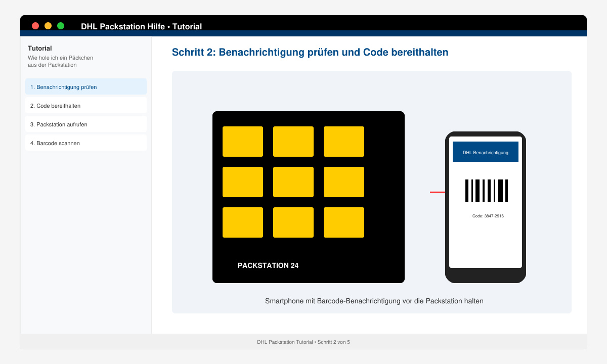The width and height of the screenshot is (607, 364).
Task: Click the PACKSTATION 24 label
Action: click(268, 265)
